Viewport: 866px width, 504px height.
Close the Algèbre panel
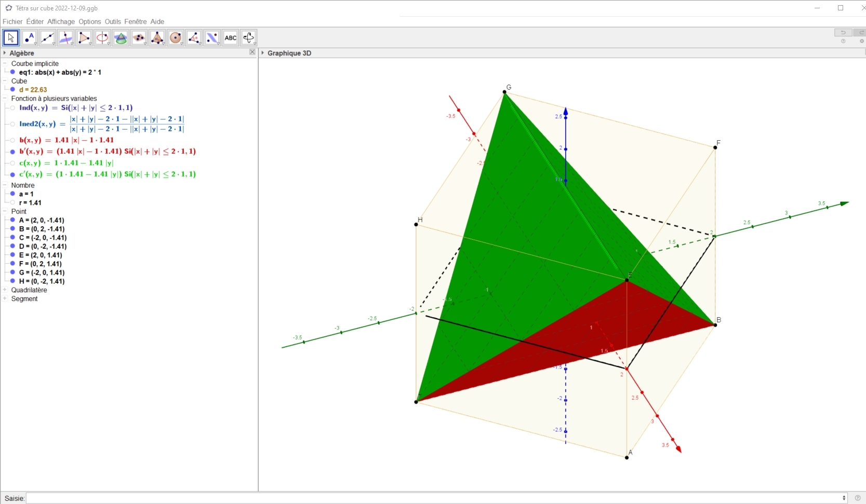[252, 52]
